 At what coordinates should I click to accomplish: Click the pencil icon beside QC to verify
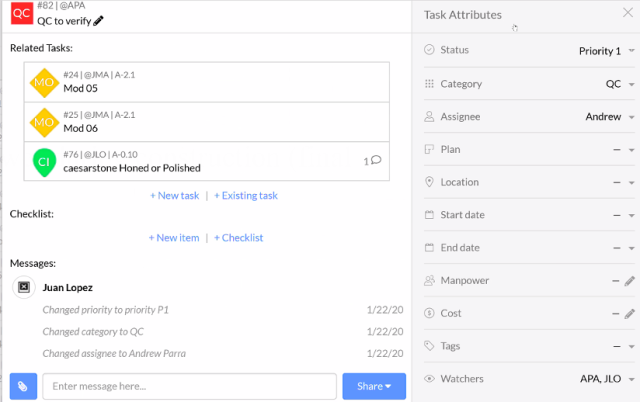pos(97,21)
